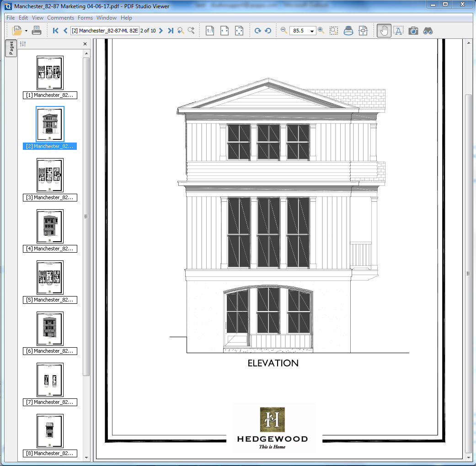Screen dimensions: 476x466
Task: Rotate the page clockwise
Action: [258, 30]
